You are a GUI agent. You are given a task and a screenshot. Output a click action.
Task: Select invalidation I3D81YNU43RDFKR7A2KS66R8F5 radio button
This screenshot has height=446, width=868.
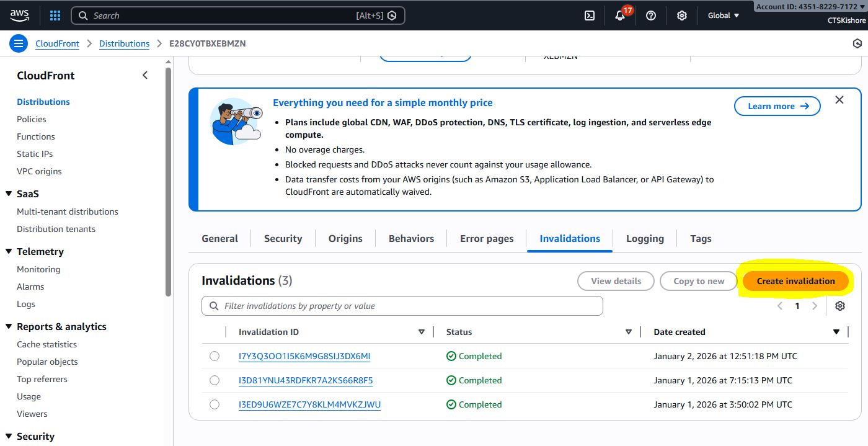[215, 380]
